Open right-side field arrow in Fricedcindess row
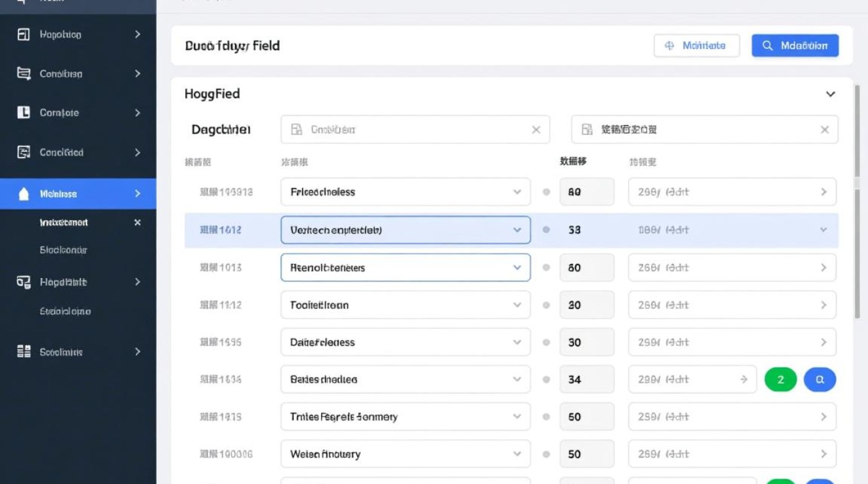The width and height of the screenshot is (868, 484). click(823, 192)
